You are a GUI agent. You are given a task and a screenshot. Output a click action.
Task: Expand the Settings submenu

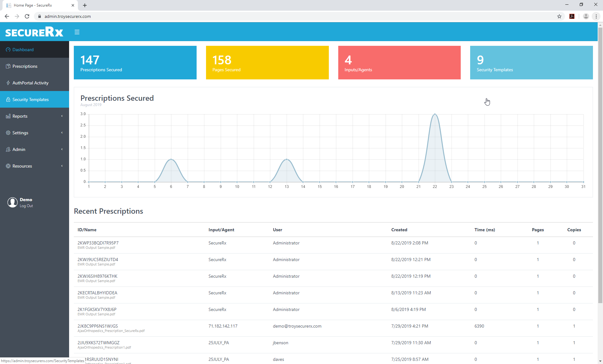tap(35, 133)
